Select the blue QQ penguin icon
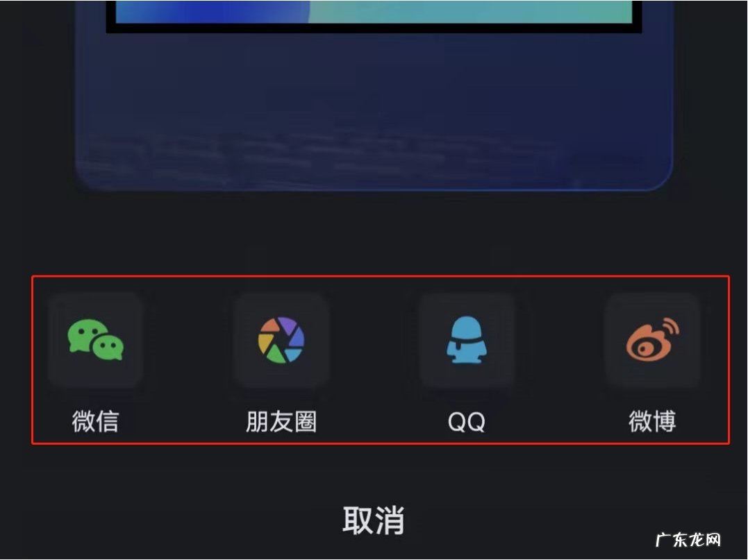Image resolution: width=748 pixels, height=560 pixels. coord(467,340)
